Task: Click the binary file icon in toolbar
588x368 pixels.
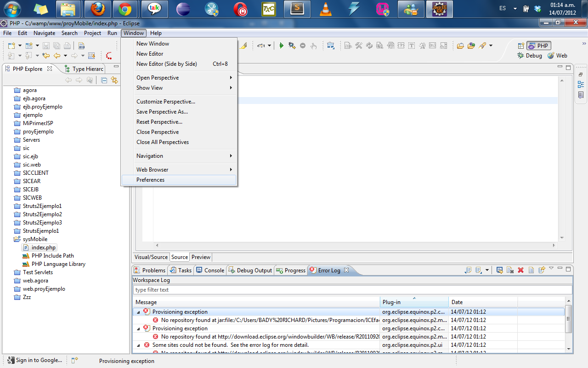Action: 81,46
